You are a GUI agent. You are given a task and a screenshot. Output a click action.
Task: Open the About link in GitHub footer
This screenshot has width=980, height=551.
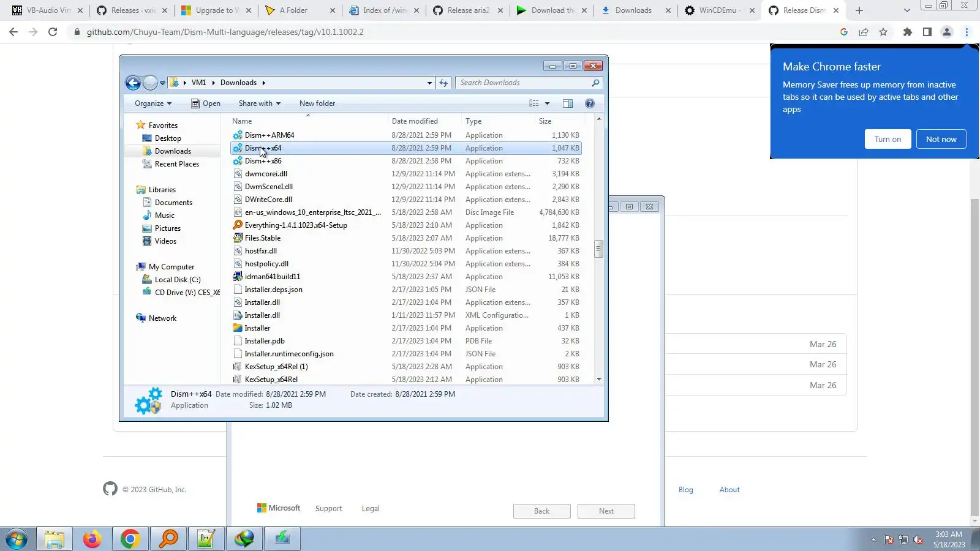coord(729,490)
